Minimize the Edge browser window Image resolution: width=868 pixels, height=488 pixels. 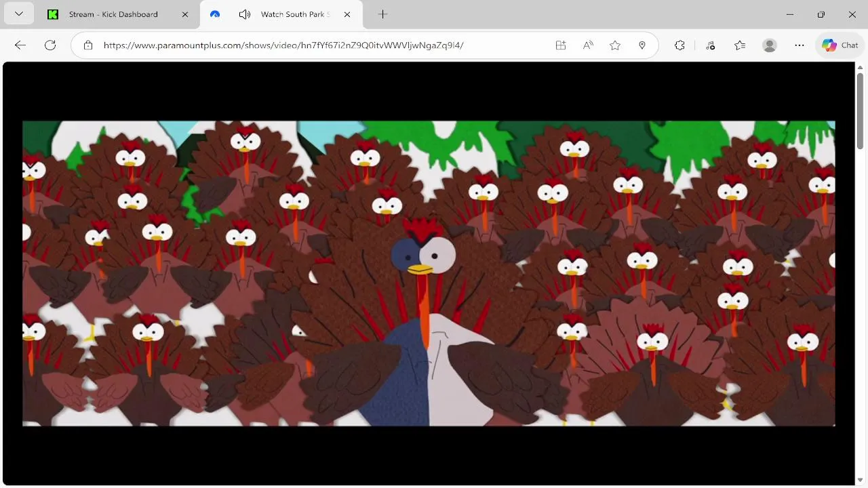[x=790, y=14]
